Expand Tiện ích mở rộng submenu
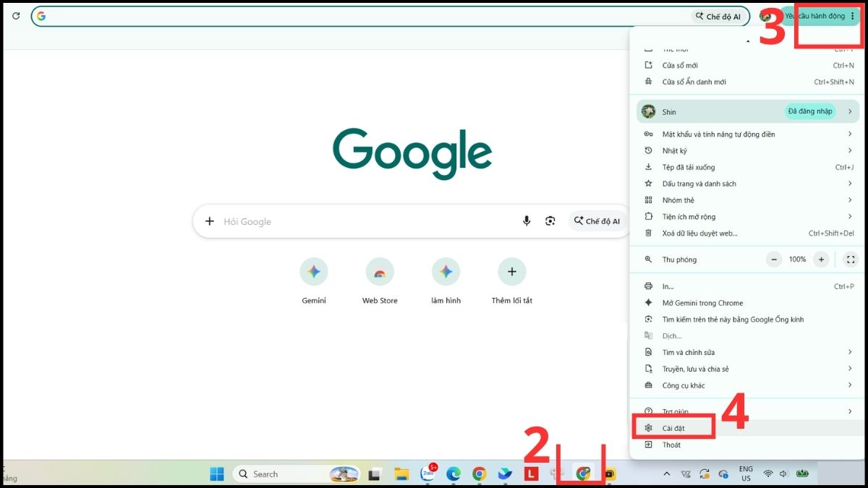The height and width of the screenshot is (488, 868). (x=748, y=217)
